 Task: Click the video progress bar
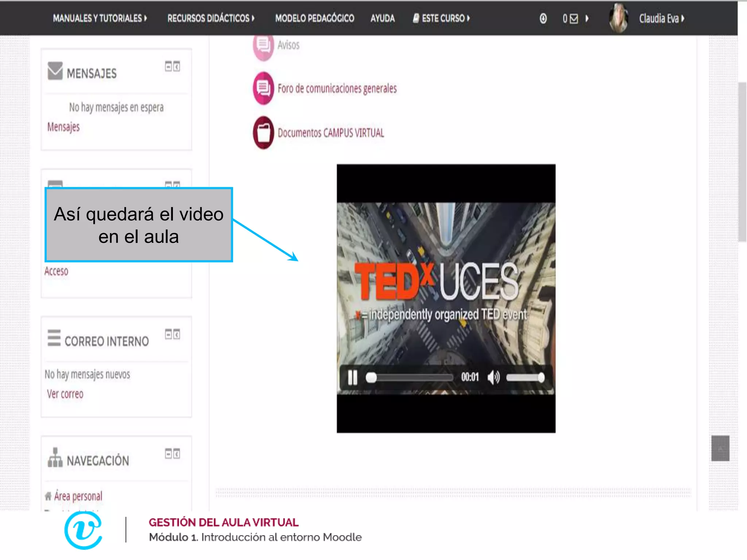(x=410, y=377)
